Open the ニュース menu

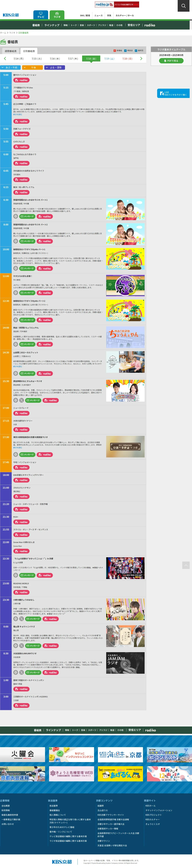click(x=98, y=16)
